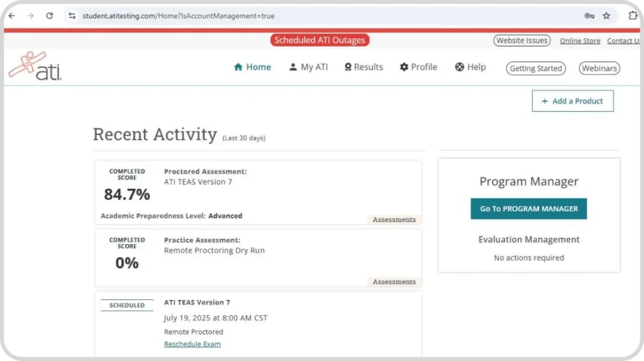
Task: Open the Contact Us link
Action: click(x=623, y=41)
